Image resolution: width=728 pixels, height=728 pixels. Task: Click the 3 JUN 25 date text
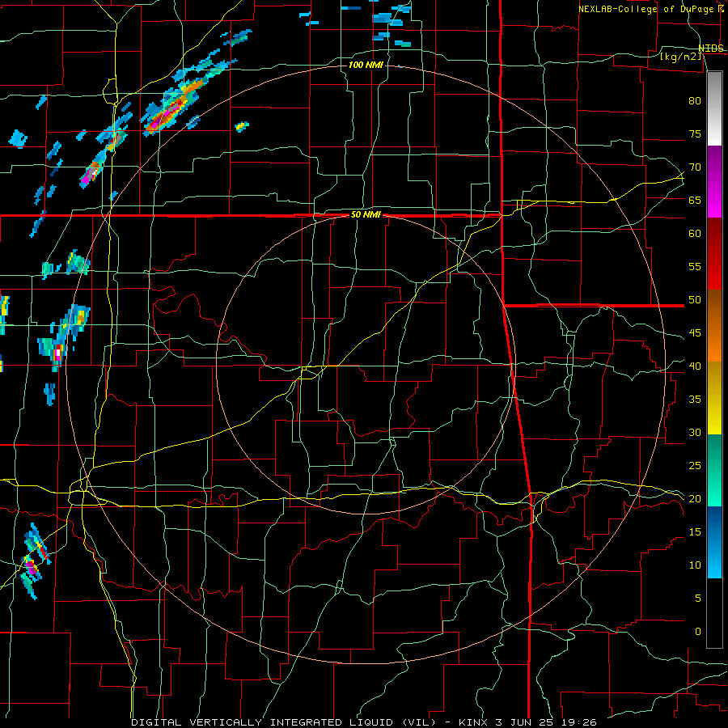click(526, 722)
